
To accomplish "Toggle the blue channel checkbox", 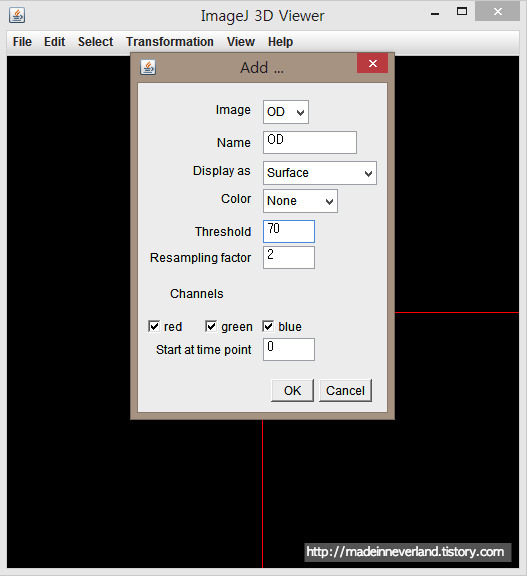I will (x=268, y=326).
